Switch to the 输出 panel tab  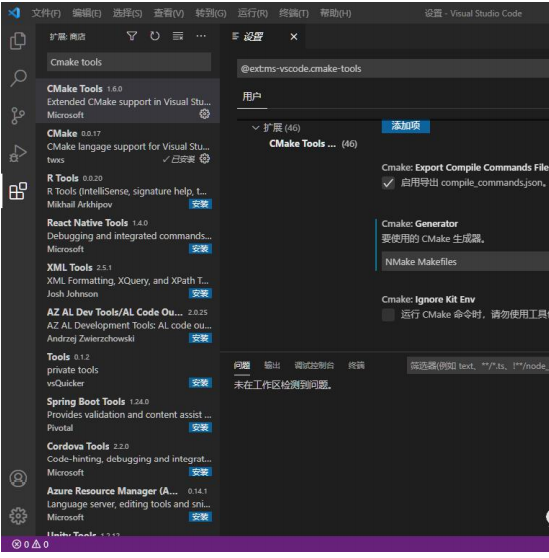(x=272, y=365)
